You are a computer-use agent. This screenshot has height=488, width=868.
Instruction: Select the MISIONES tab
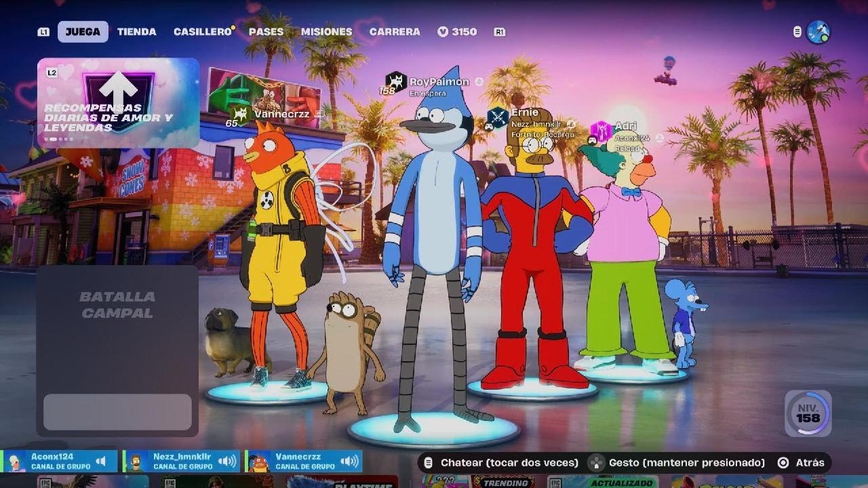point(326,32)
